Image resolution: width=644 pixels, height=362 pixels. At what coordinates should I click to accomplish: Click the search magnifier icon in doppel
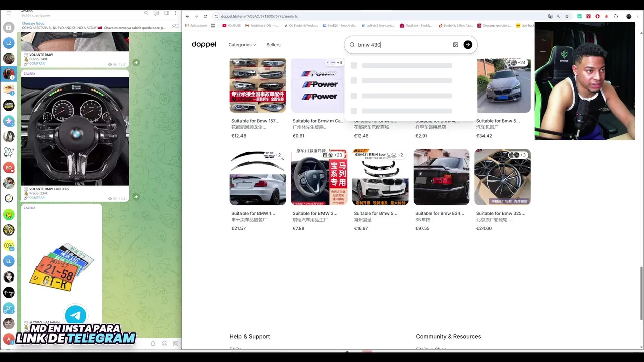click(352, 45)
